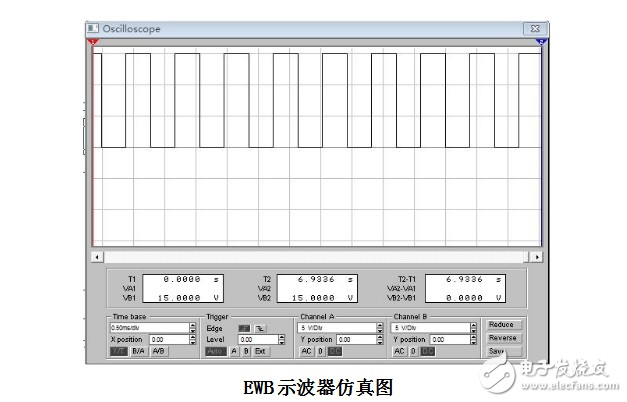Click the X position value field
The image size is (627, 402).
170,340
